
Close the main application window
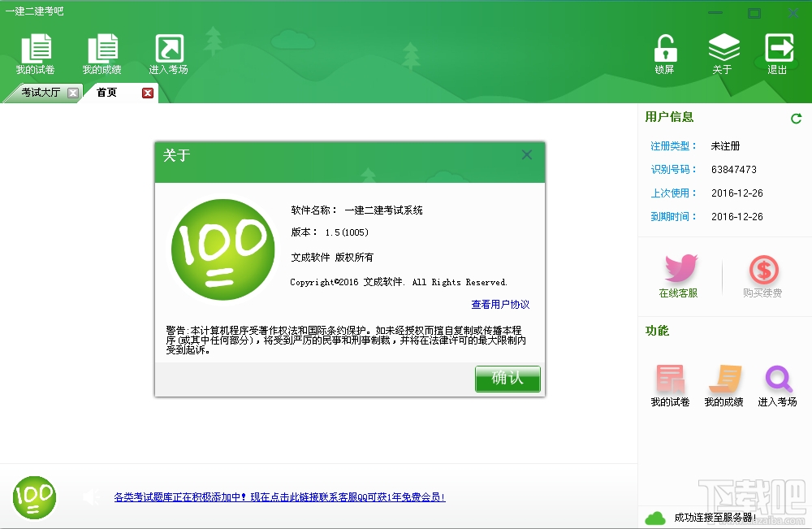(793, 12)
